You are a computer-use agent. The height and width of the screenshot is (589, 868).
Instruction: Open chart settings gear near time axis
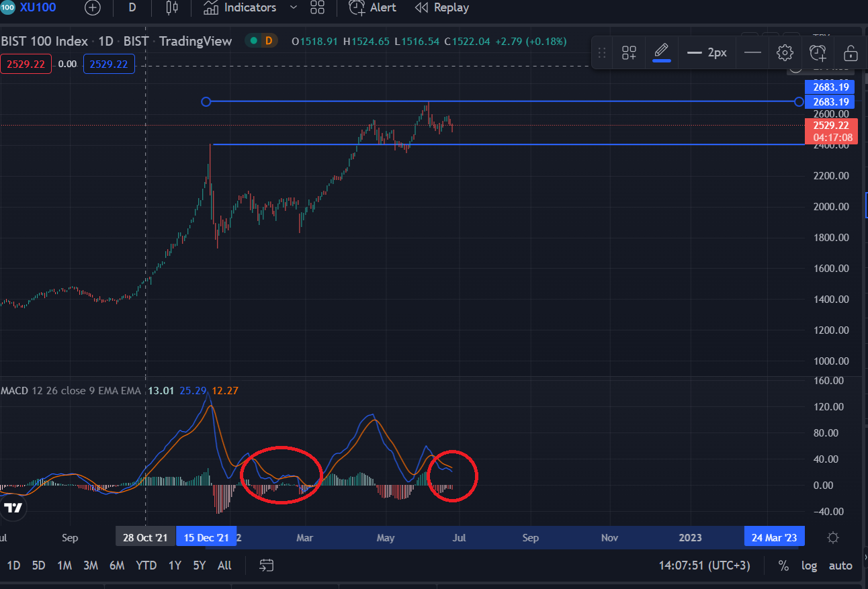tap(833, 537)
